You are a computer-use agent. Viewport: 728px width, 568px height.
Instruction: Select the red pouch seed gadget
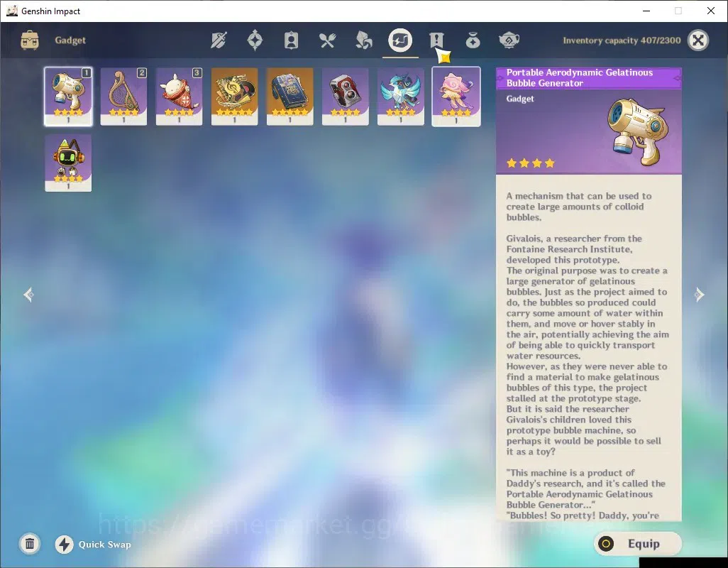click(x=180, y=96)
